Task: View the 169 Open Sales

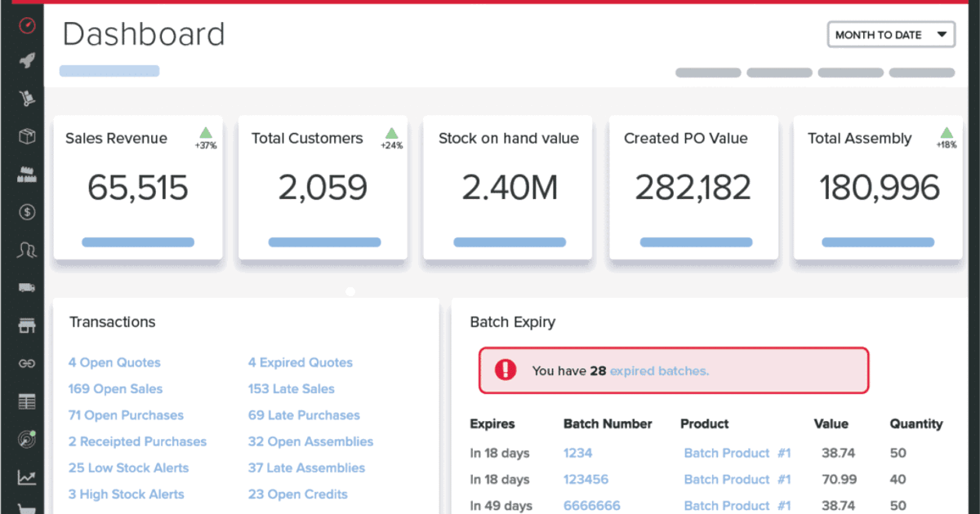Action: click(x=115, y=388)
